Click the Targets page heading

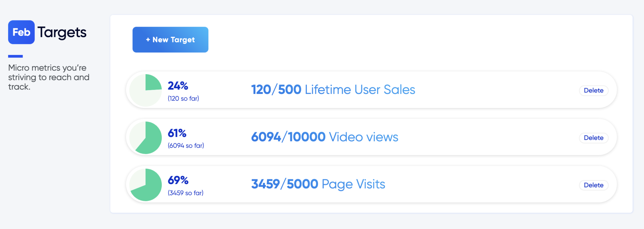point(62,33)
